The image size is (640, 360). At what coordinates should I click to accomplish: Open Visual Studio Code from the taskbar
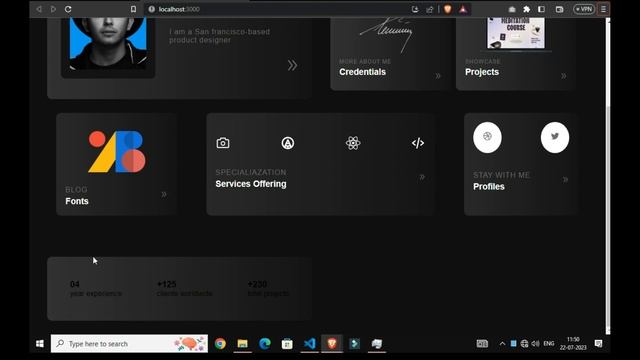[310, 344]
